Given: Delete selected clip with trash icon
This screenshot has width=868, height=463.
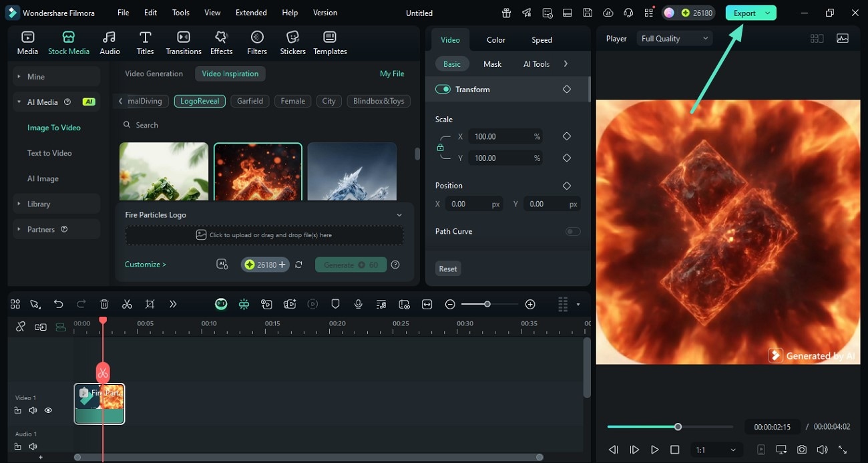Looking at the screenshot, I should coord(104,304).
